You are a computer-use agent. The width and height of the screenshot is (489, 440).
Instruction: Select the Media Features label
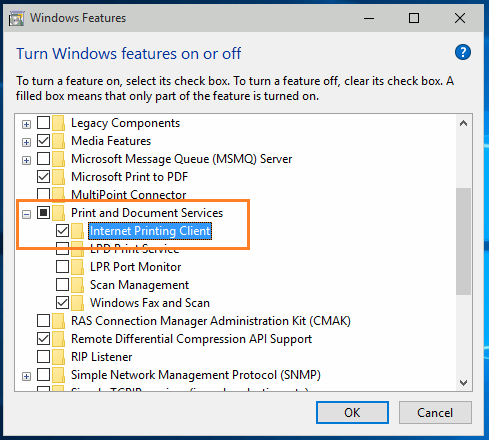click(x=111, y=141)
